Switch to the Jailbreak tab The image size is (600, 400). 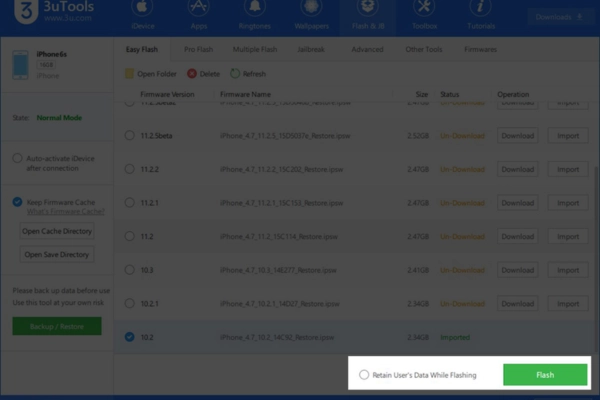[x=310, y=48]
